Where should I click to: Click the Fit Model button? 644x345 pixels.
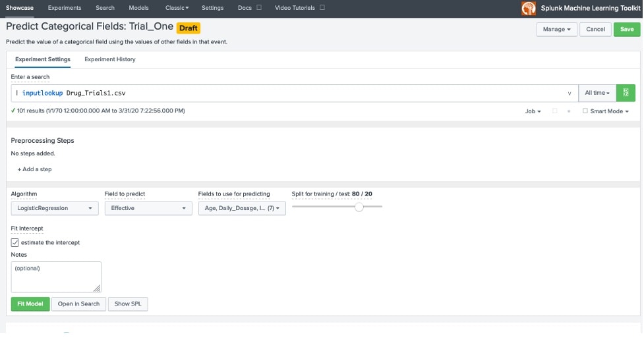click(30, 304)
